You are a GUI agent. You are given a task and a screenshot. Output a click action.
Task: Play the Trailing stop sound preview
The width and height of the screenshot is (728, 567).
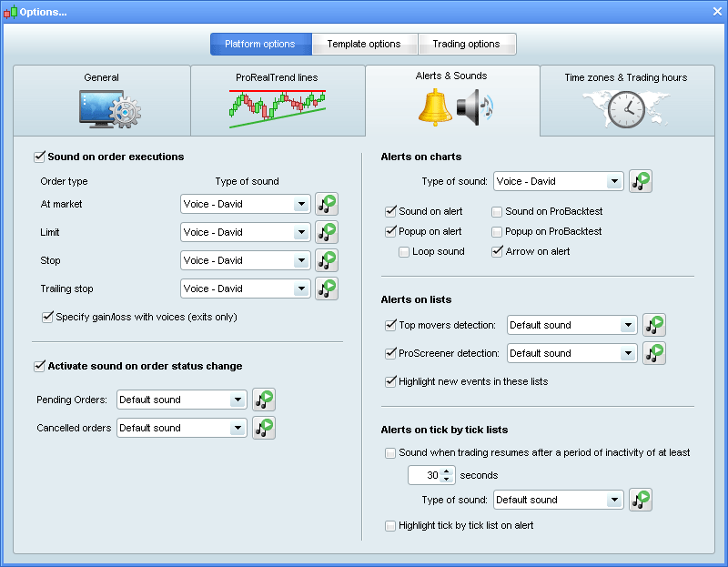[x=327, y=289]
